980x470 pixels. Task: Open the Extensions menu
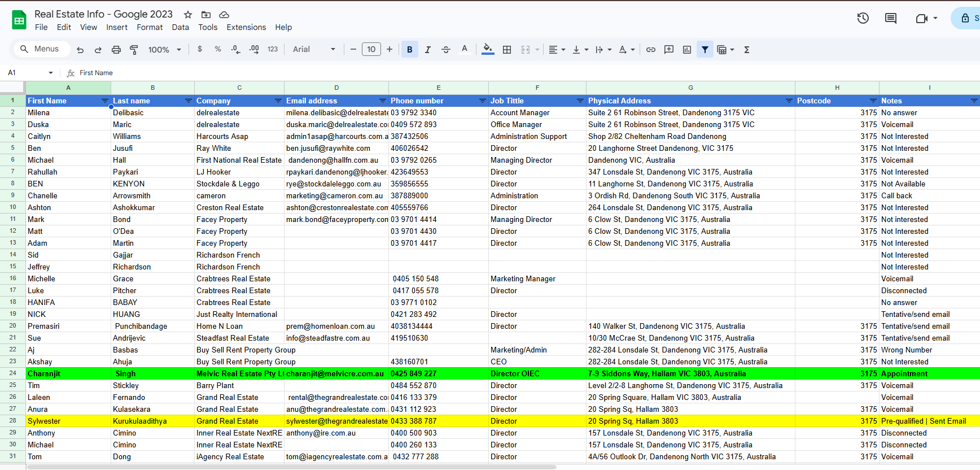(246, 27)
